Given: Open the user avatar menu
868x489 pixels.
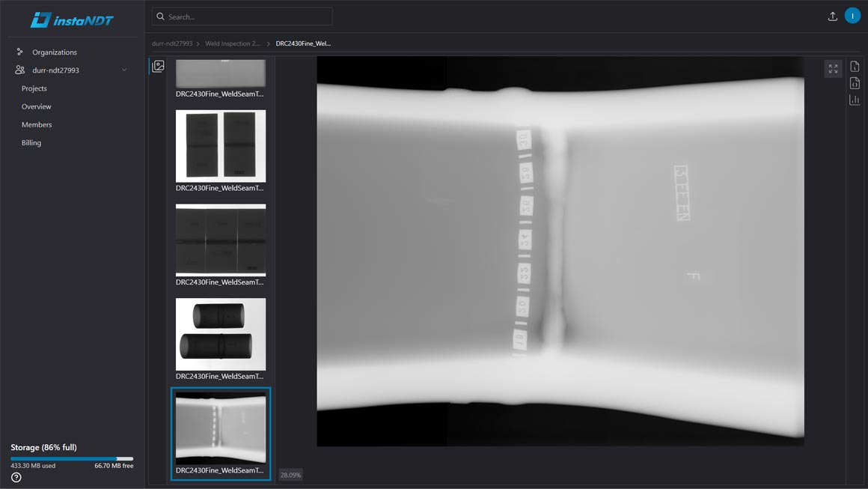Looking at the screenshot, I should coord(852,16).
